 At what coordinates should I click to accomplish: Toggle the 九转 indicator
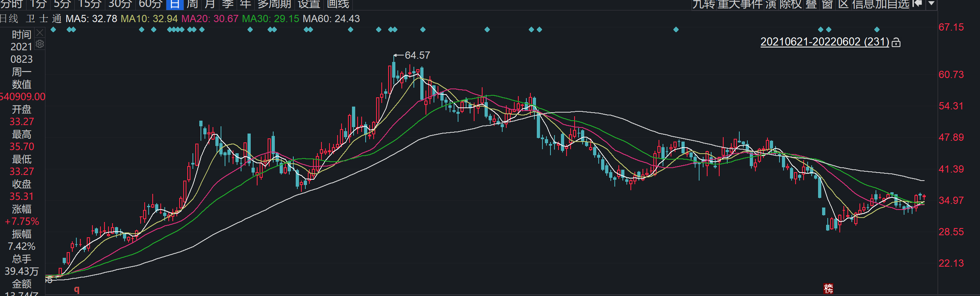pos(704,4)
